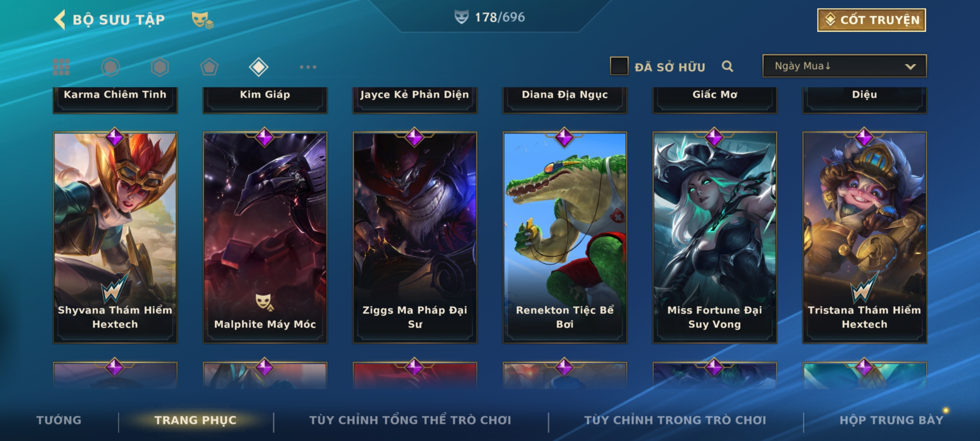Screen dimensions: 980x441
Task: Open the mask and coins skin shop icon
Action: pos(203,20)
